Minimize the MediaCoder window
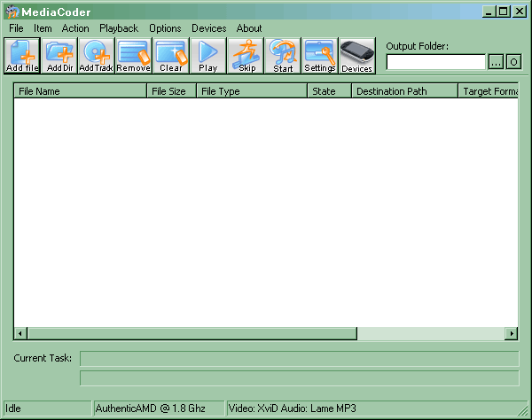Image resolution: width=532 pixels, height=420 pixels. pyautogui.click(x=489, y=12)
